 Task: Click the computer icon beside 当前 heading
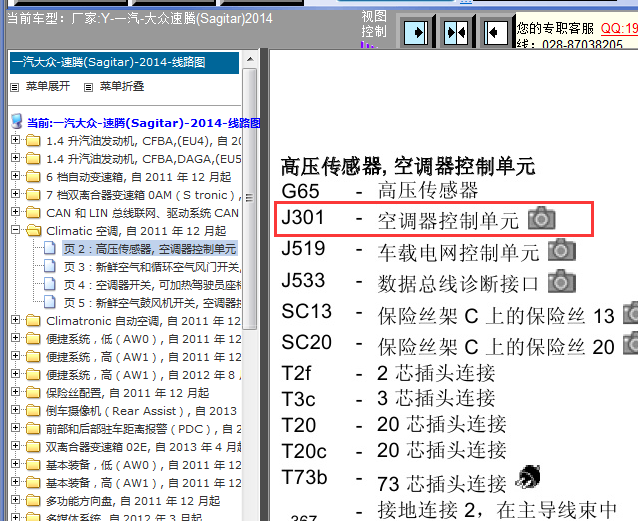(17, 121)
